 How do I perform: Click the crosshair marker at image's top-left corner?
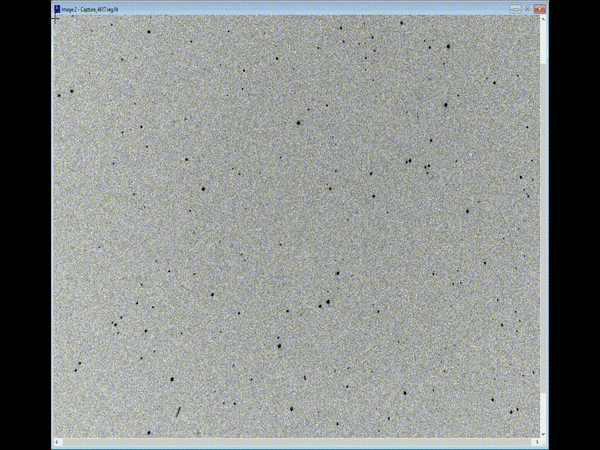pos(56,18)
